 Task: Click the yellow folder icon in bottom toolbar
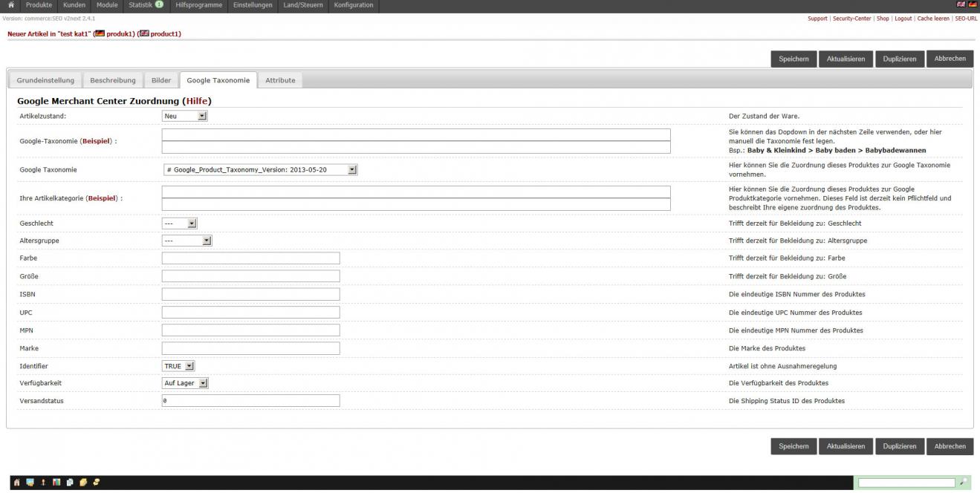pos(83,483)
